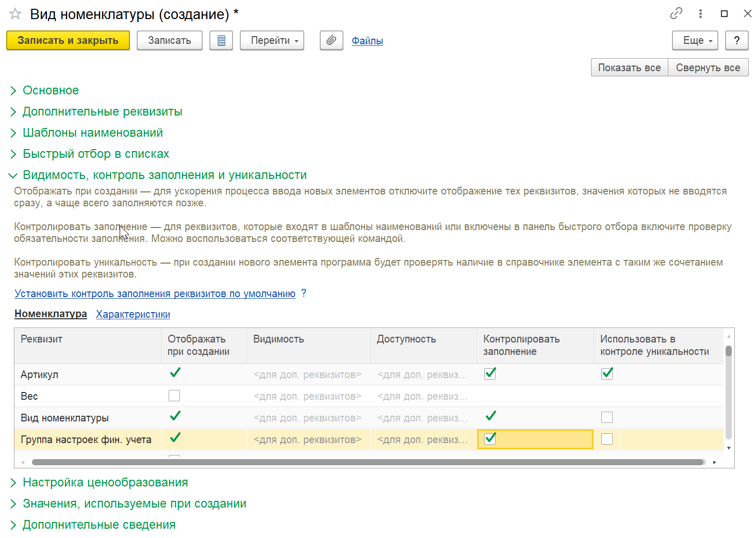Add form to favorites with star icon
Viewport: 756px width, 538px height.
point(15,14)
